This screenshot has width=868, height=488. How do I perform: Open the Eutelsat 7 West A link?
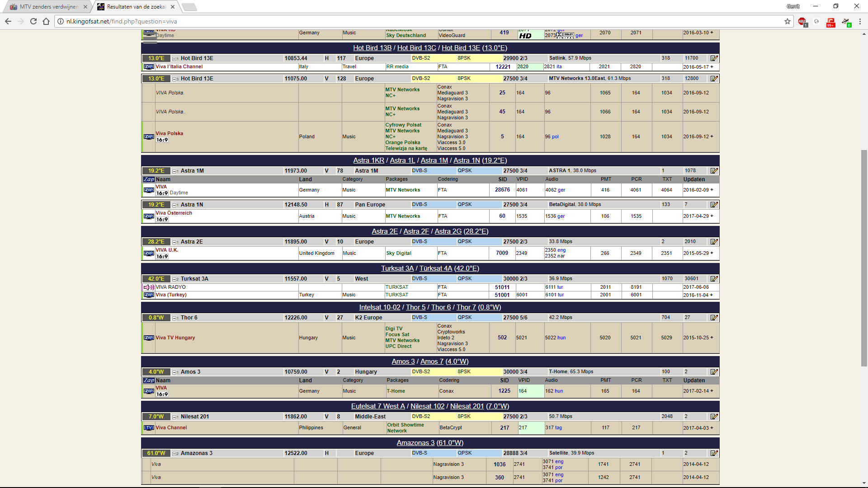click(x=378, y=406)
